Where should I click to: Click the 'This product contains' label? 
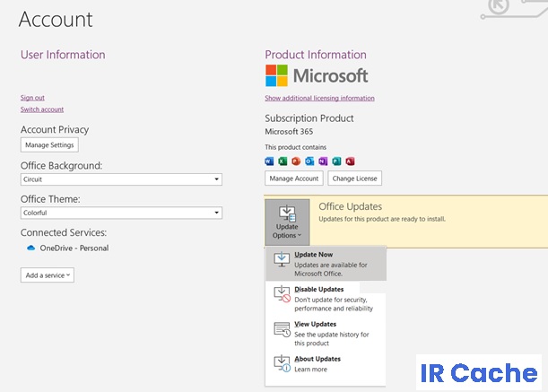[296, 147]
